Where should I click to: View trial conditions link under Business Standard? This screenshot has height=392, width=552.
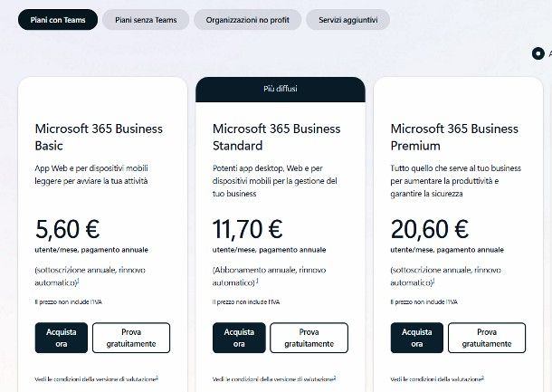coord(273,378)
